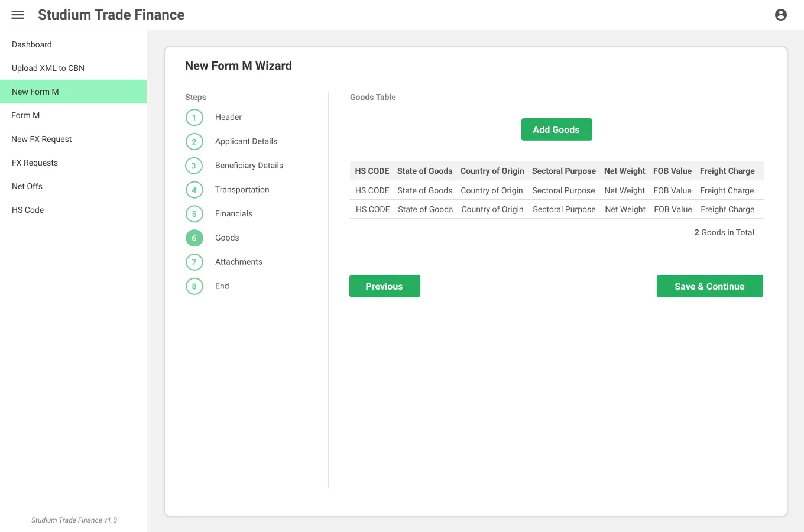Click the Save & Continue button
This screenshot has width=804, height=532.
(x=709, y=286)
